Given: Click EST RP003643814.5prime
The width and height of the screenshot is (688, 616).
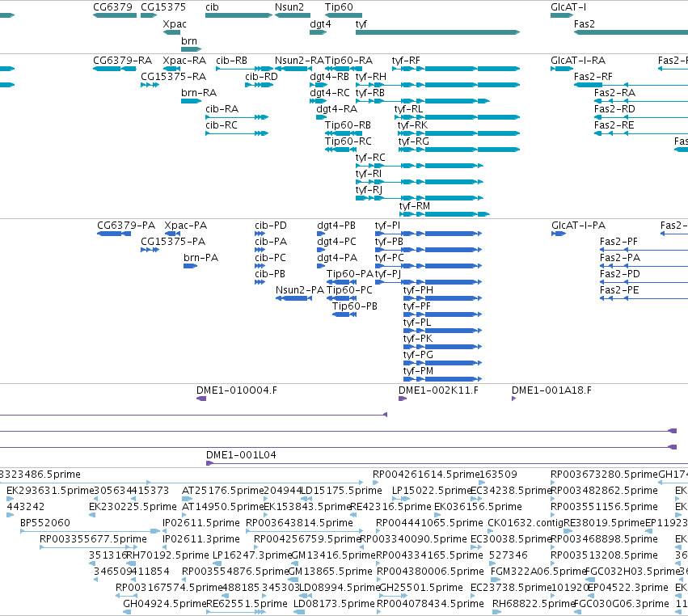Looking at the screenshot, I should coord(305,531).
